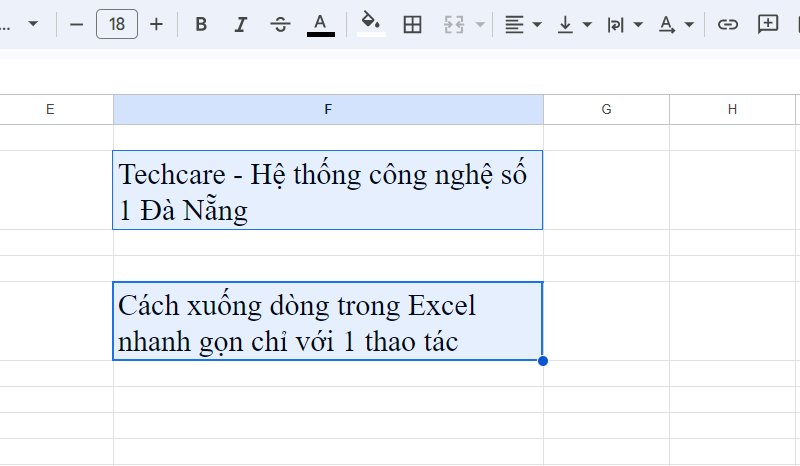Screen dimensions: 800x466
Task: Expand the vertical align dropdown arrow
Action: 587,24
